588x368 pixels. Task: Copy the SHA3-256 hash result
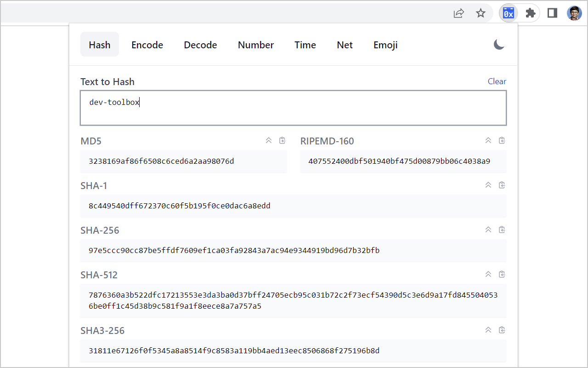point(502,330)
